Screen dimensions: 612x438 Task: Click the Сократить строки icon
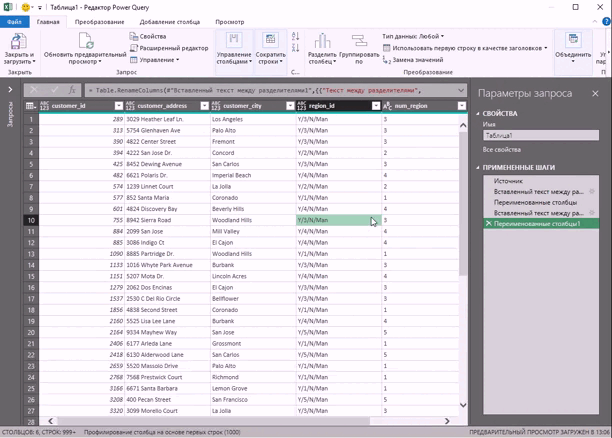(x=270, y=41)
